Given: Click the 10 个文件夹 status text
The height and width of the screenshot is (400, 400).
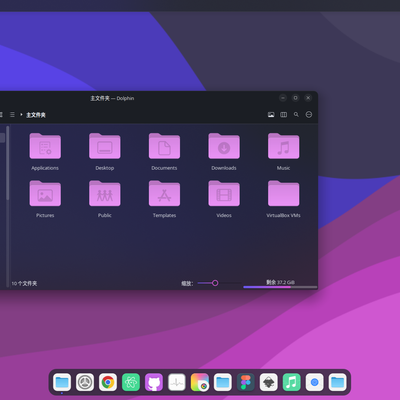Looking at the screenshot, I should pyautogui.click(x=24, y=283).
